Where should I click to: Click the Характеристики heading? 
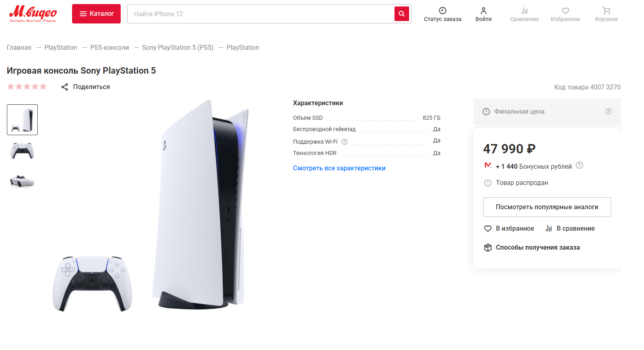pyautogui.click(x=318, y=103)
